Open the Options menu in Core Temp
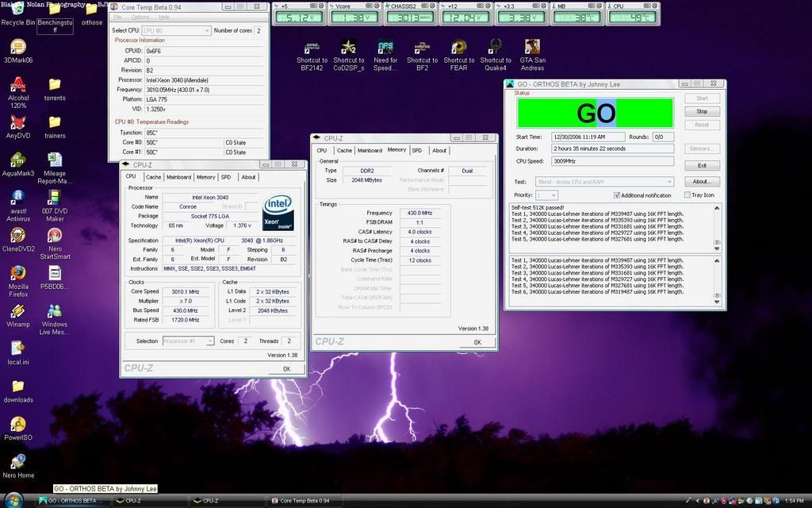 click(x=140, y=17)
